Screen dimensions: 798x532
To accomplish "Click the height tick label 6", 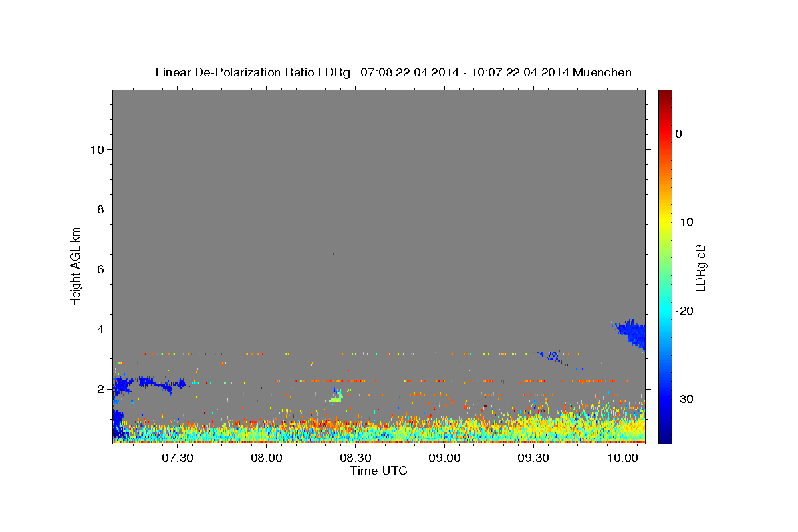I will [102, 269].
